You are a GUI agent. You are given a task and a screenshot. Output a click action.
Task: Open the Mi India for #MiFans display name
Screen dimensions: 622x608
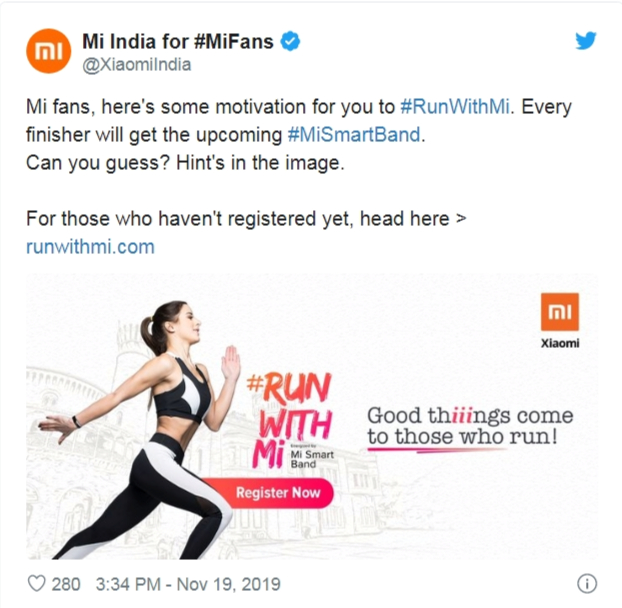click(x=178, y=41)
